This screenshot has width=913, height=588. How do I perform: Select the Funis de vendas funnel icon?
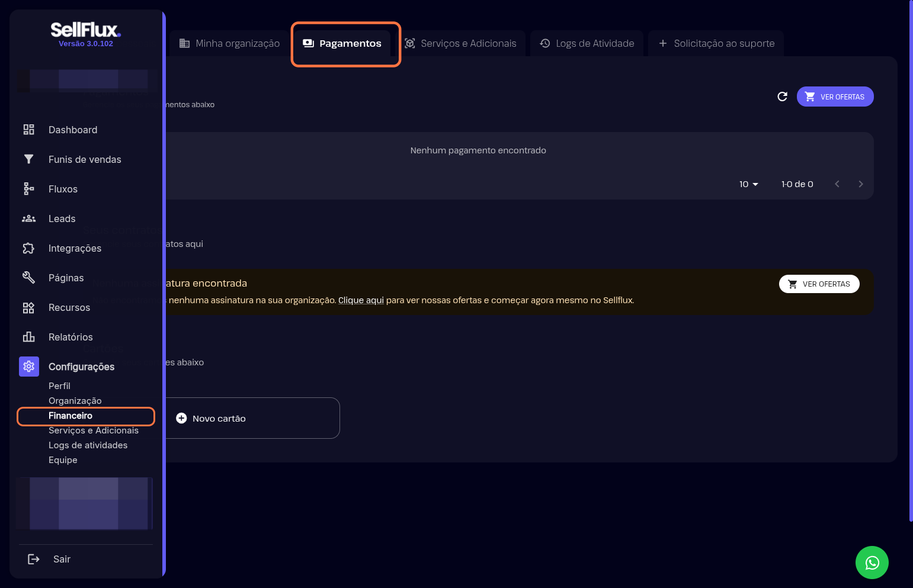28,159
